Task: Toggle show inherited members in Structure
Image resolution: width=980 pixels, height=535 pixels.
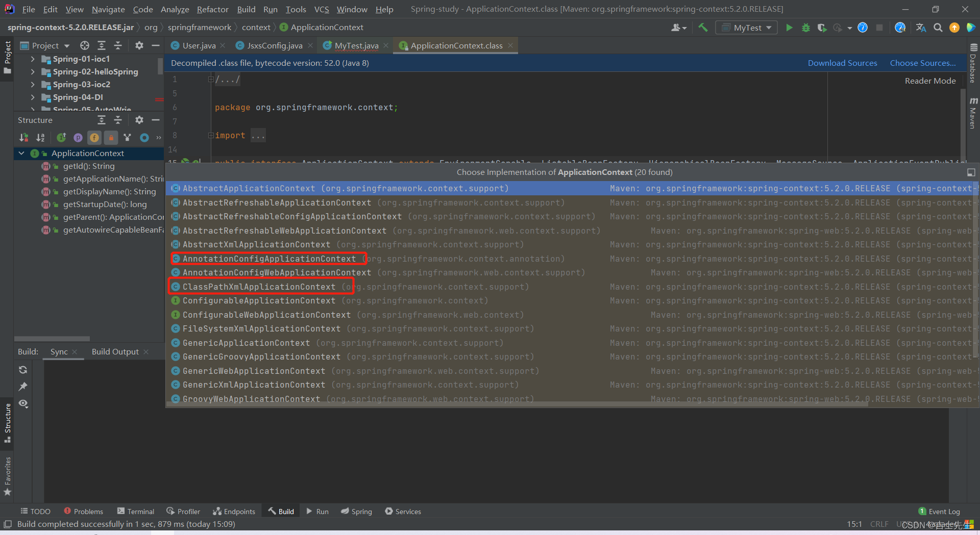Action: tap(61, 137)
